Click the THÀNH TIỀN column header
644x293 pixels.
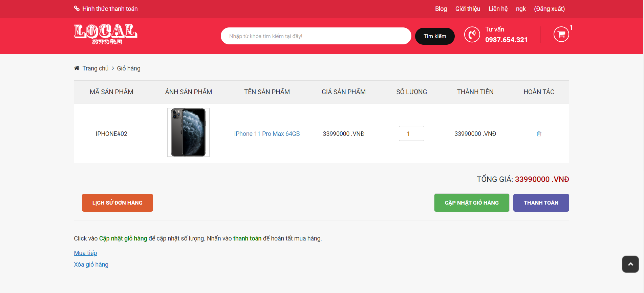[x=475, y=92]
